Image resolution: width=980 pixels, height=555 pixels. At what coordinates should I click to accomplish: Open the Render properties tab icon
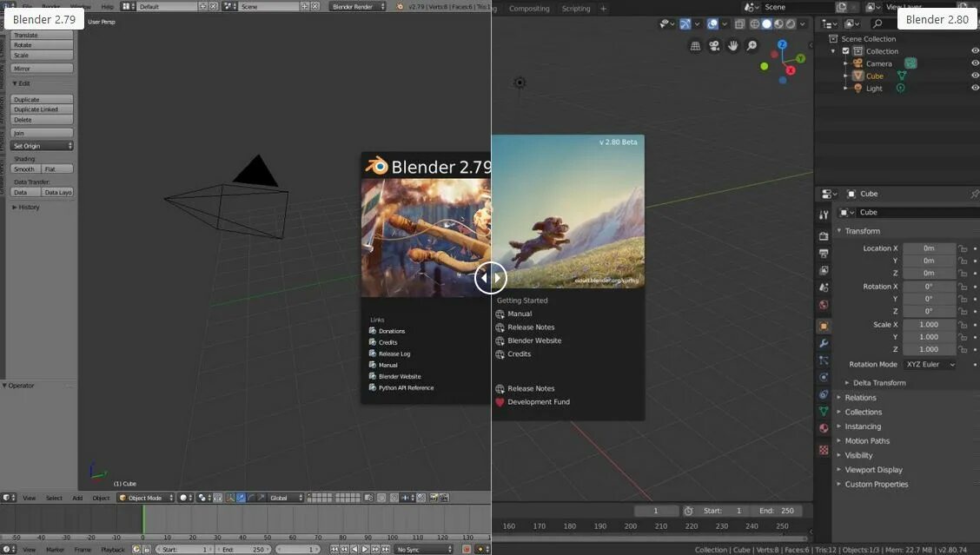(x=824, y=236)
